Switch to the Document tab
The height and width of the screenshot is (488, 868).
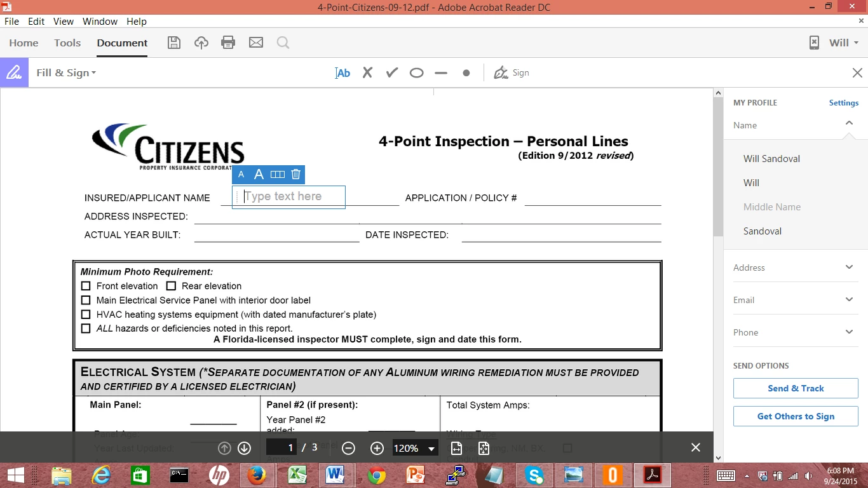(x=122, y=43)
